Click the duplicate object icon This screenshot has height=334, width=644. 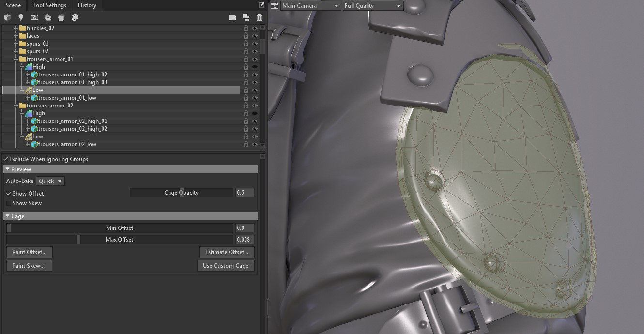246,17
